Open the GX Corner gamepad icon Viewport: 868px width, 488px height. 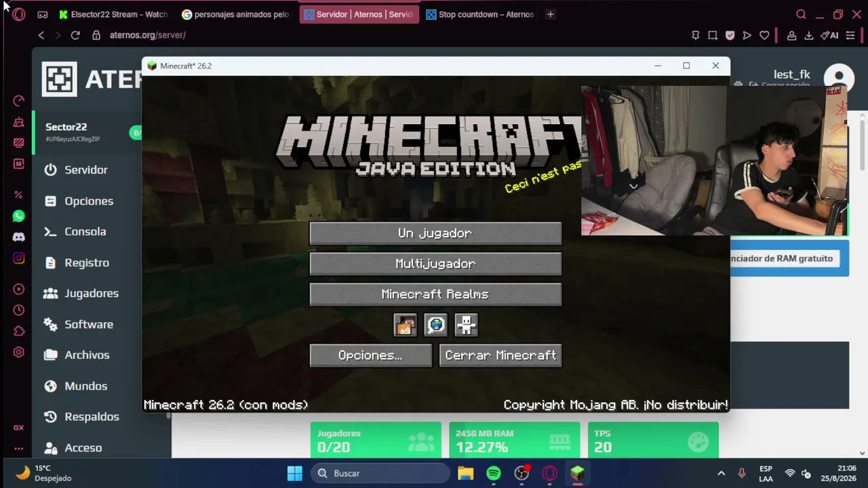(42, 14)
